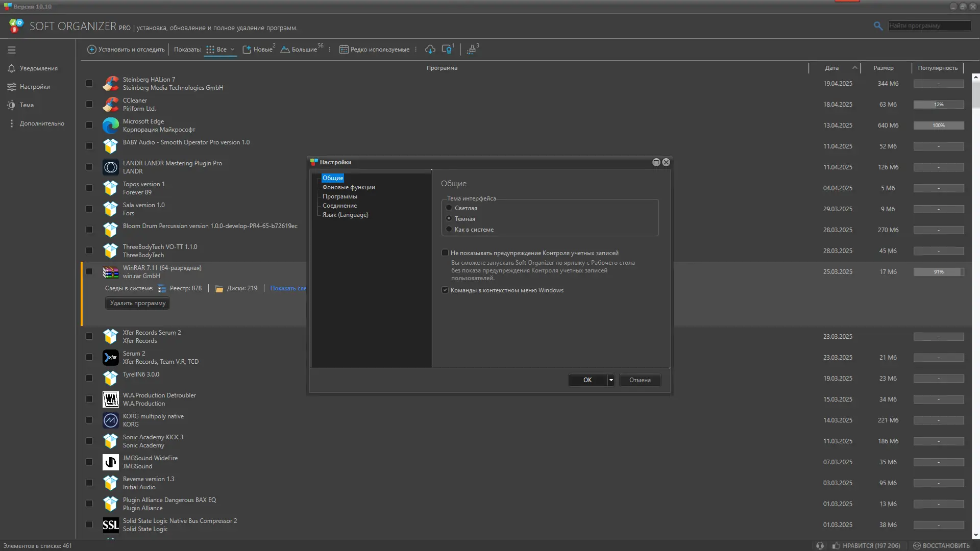Click Удалить программу button for WinRAR

point(138,303)
